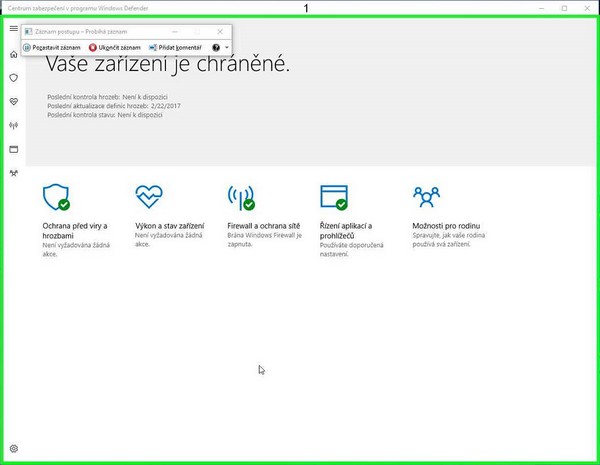The image size is (600, 465).
Task: Open firewall network sidebar icon
Action: [x=14, y=126]
